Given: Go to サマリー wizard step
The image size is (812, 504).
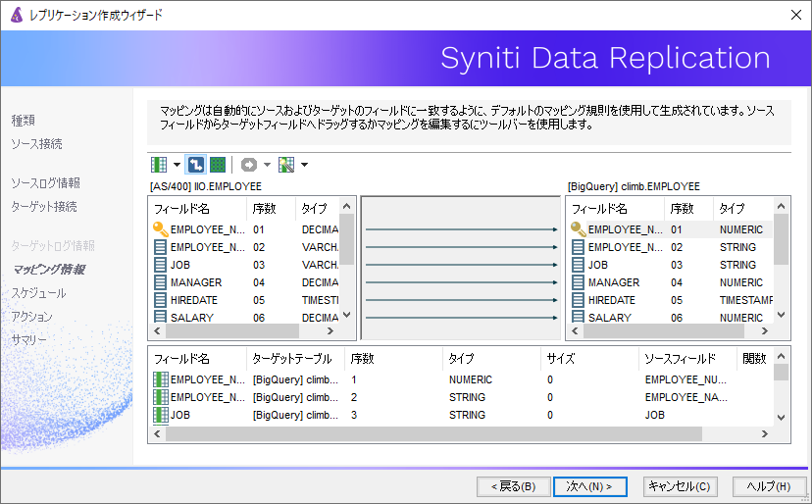Looking at the screenshot, I should click(29, 340).
